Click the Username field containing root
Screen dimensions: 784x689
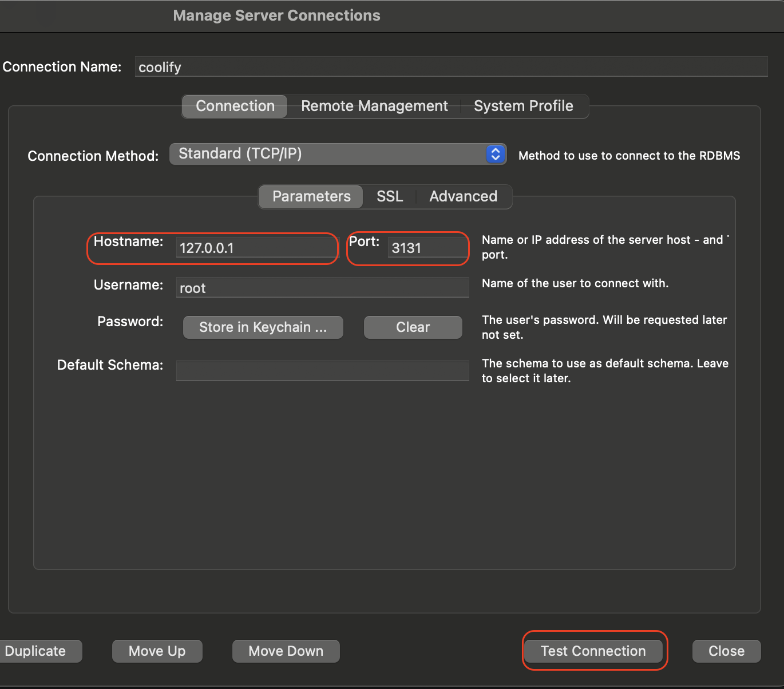[322, 288]
